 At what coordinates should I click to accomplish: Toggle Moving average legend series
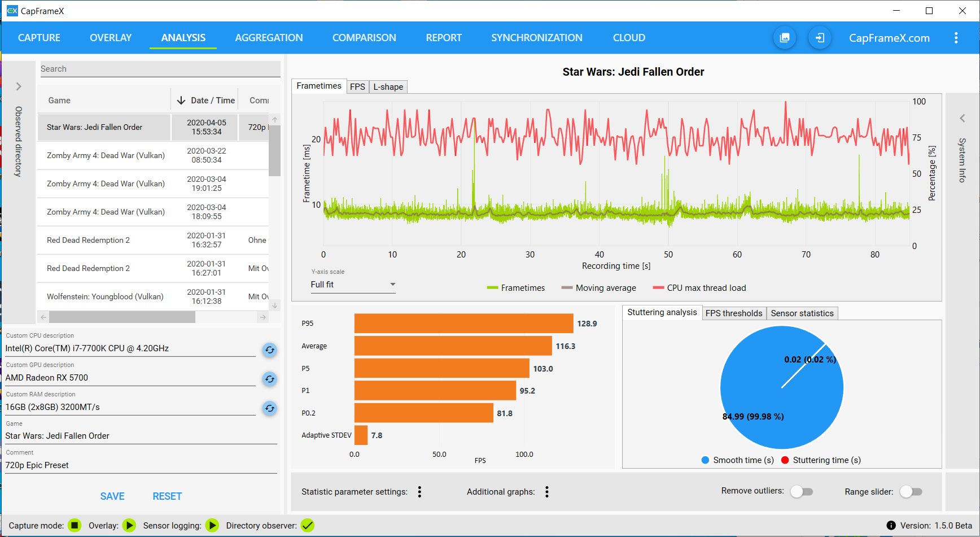(598, 288)
